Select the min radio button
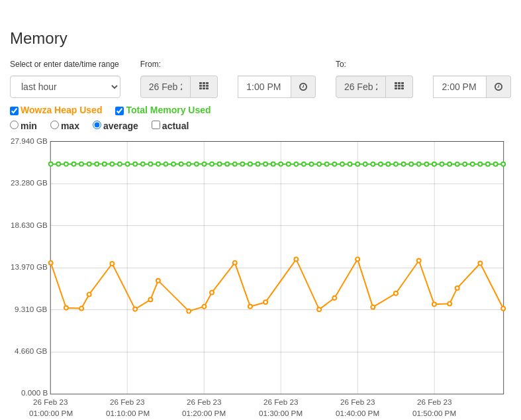 [15, 125]
